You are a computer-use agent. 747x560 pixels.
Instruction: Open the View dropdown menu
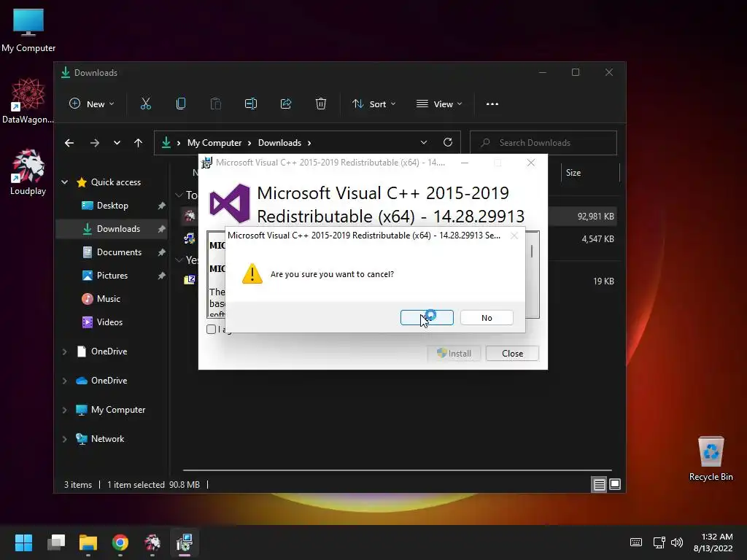pos(439,104)
